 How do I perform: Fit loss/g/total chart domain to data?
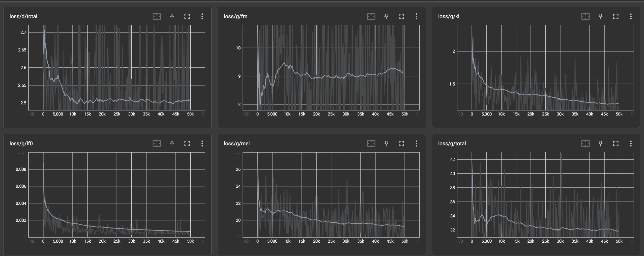click(585, 144)
